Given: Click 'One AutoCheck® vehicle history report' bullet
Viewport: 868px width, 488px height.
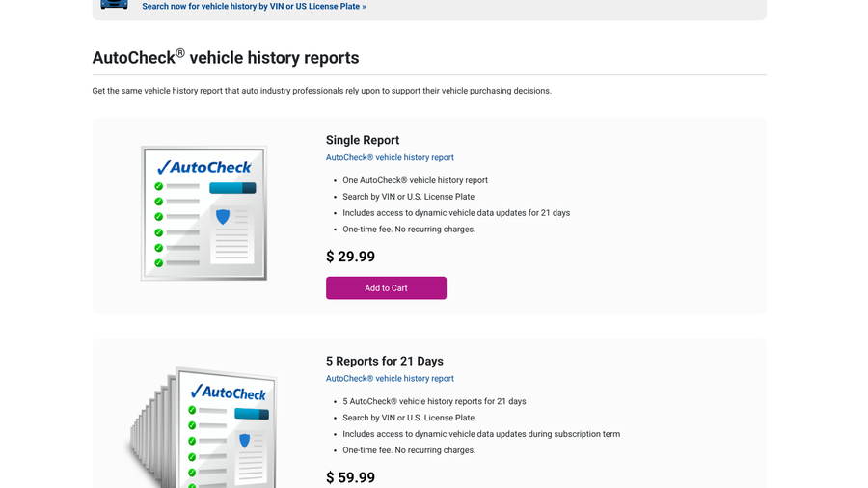Looking at the screenshot, I should (x=415, y=180).
